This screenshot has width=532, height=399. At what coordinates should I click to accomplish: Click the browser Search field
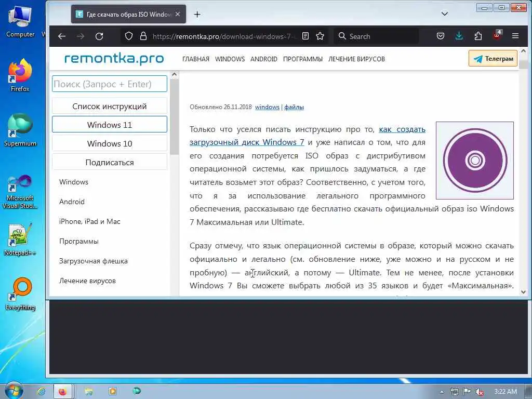376,36
